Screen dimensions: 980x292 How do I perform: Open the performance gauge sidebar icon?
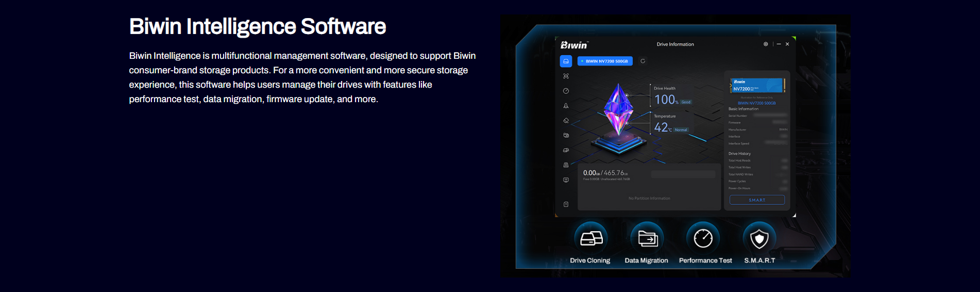point(566,91)
